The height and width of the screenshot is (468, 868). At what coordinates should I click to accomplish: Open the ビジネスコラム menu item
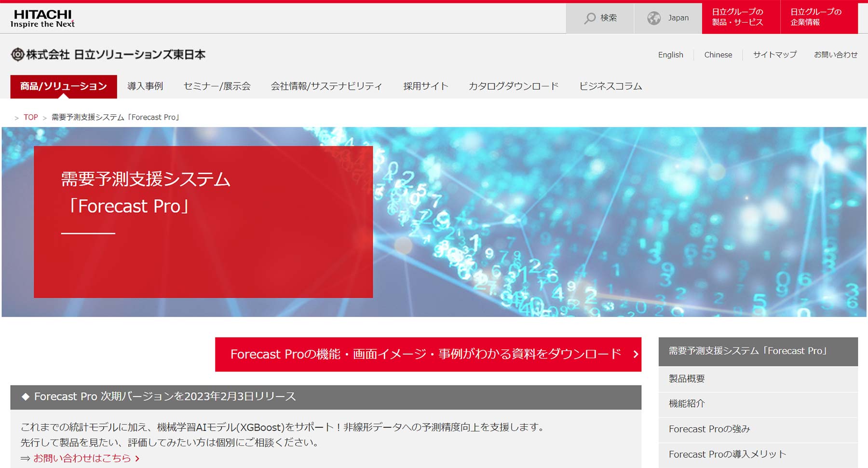click(610, 86)
